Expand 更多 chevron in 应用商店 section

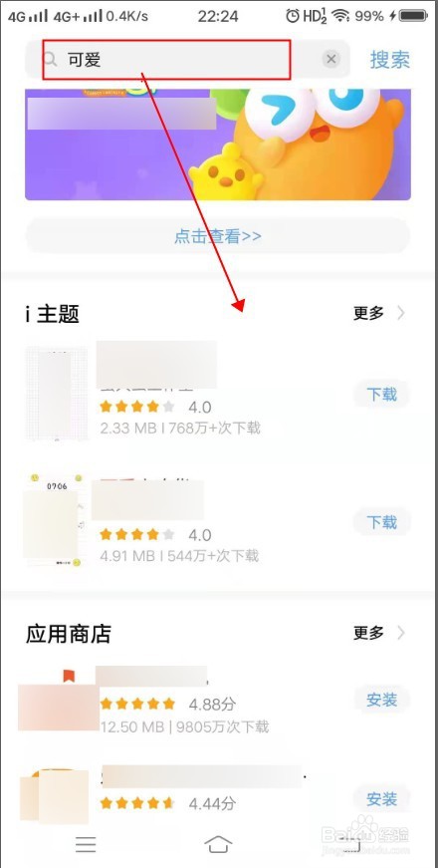coord(401,632)
